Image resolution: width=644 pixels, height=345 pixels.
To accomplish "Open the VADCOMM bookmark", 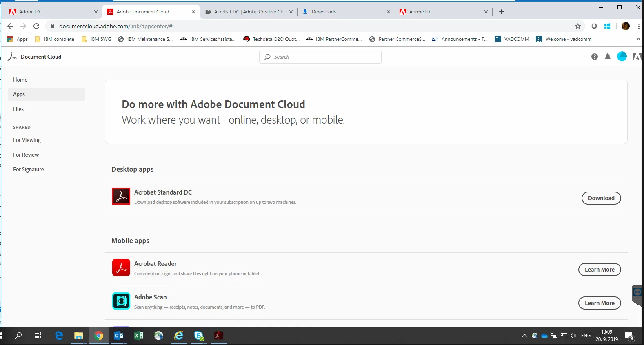I will 512,39.
